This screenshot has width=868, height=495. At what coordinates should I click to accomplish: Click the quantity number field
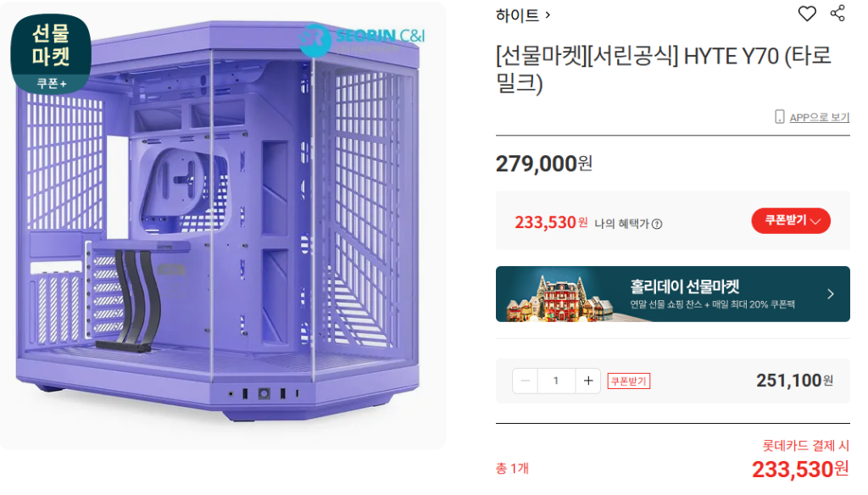[556, 381]
